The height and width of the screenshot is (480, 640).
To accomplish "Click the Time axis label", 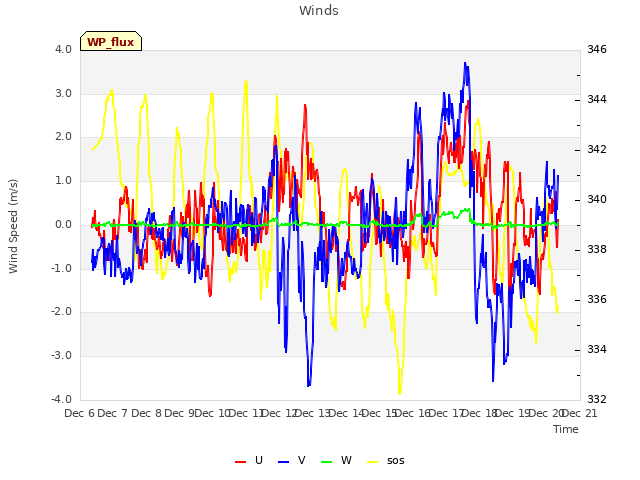I will pos(566,429).
